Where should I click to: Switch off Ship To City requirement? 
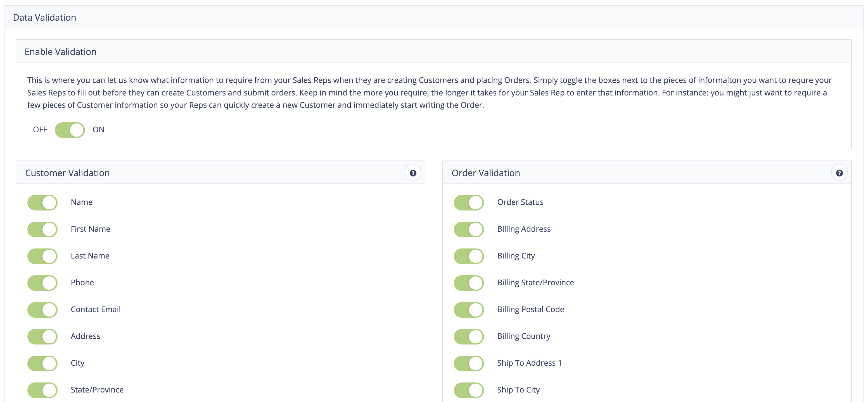coord(469,390)
